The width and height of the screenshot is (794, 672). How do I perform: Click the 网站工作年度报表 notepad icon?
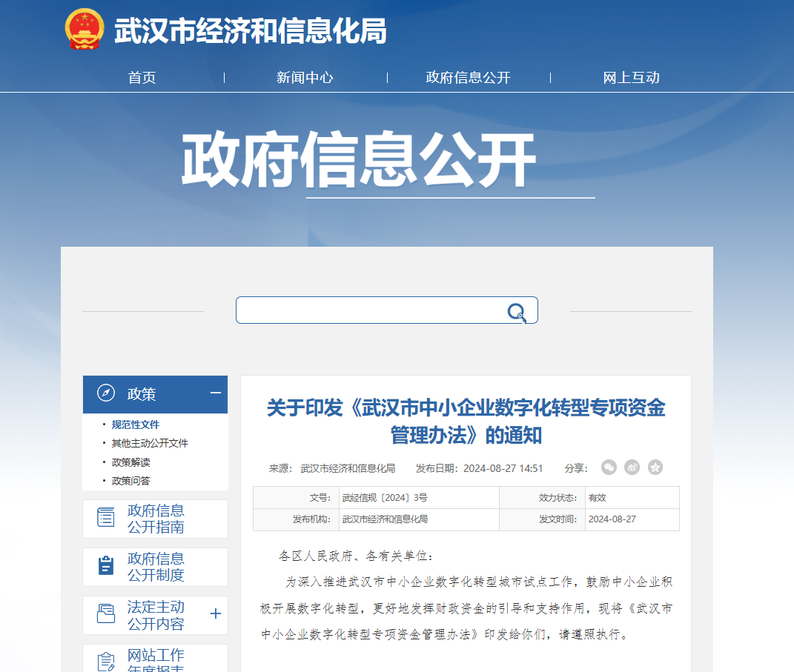coord(106,660)
